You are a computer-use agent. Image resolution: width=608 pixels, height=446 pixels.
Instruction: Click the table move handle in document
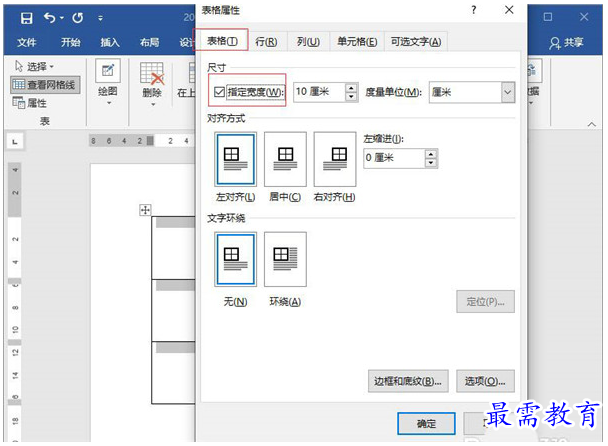coord(145,210)
